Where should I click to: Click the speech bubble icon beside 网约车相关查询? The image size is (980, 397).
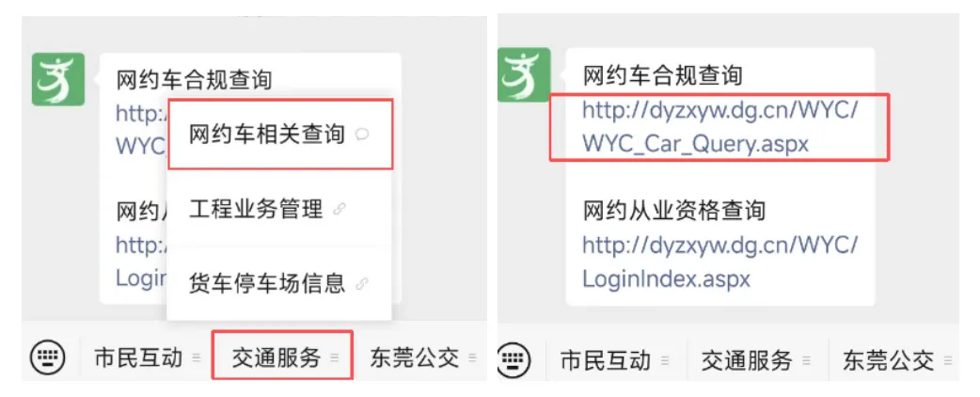tap(362, 134)
